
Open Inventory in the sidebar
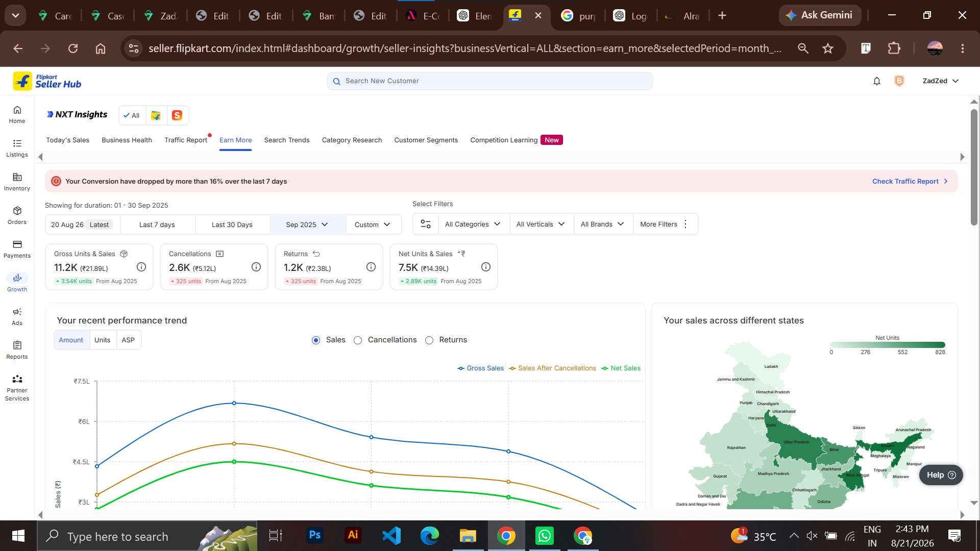pyautogui.click(x=17, y=182)
